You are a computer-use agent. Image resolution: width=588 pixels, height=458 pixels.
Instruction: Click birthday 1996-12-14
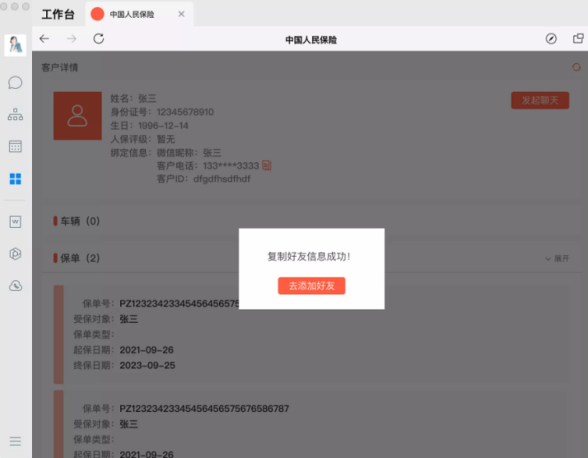tap(163, 125)
